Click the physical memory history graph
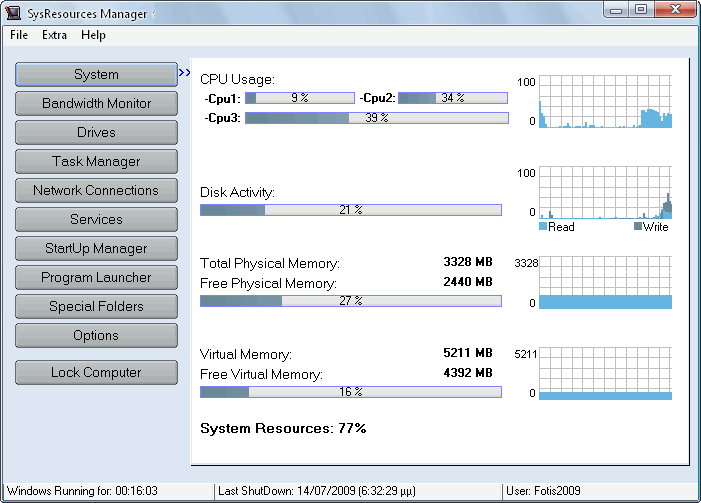The image size is (701, 503). point(605,283)
